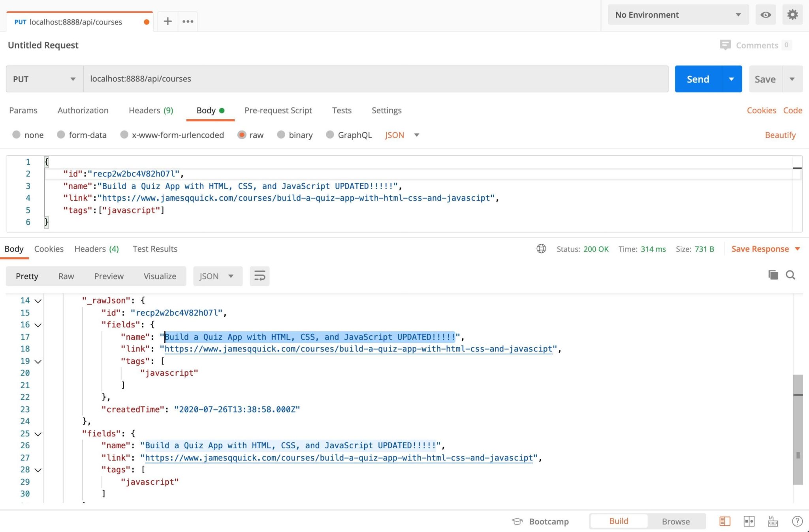
Task: Open the settings gear icon
Action: 792,15
